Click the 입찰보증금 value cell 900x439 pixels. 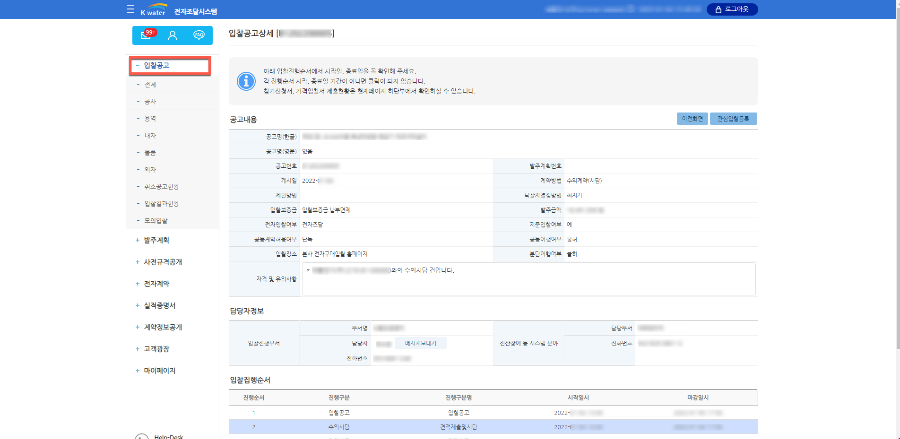point(397,210)
